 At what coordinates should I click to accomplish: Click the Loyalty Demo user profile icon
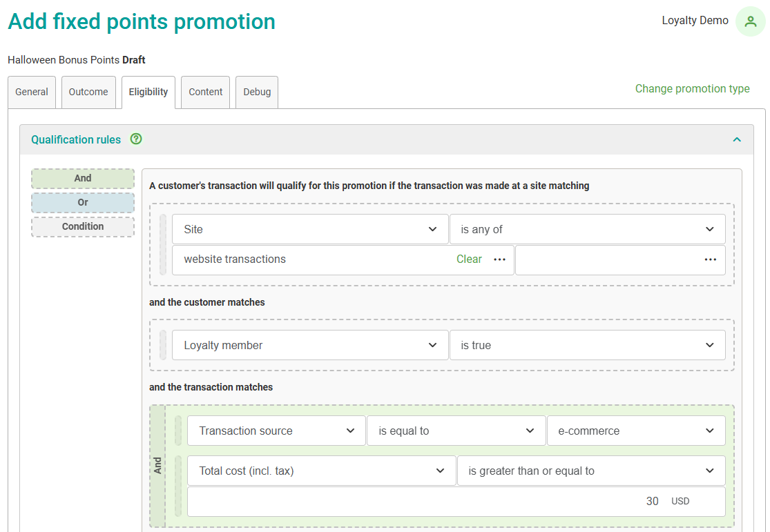pos(750,21)
